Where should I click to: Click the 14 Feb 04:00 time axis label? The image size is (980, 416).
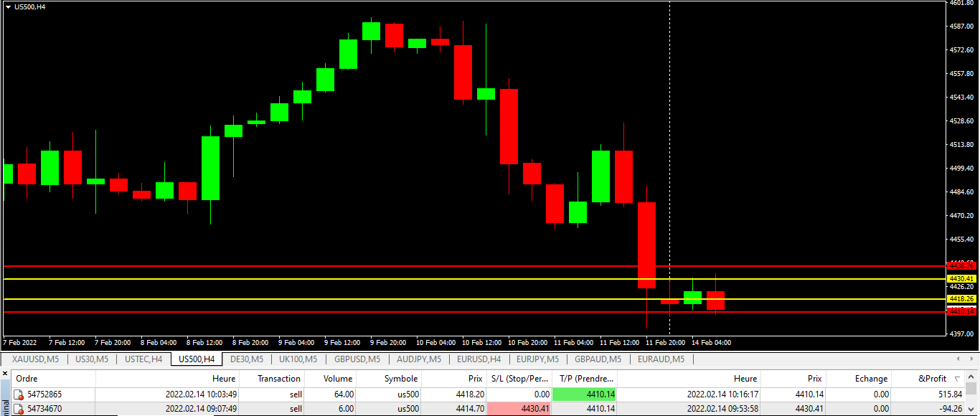(711, 342)
